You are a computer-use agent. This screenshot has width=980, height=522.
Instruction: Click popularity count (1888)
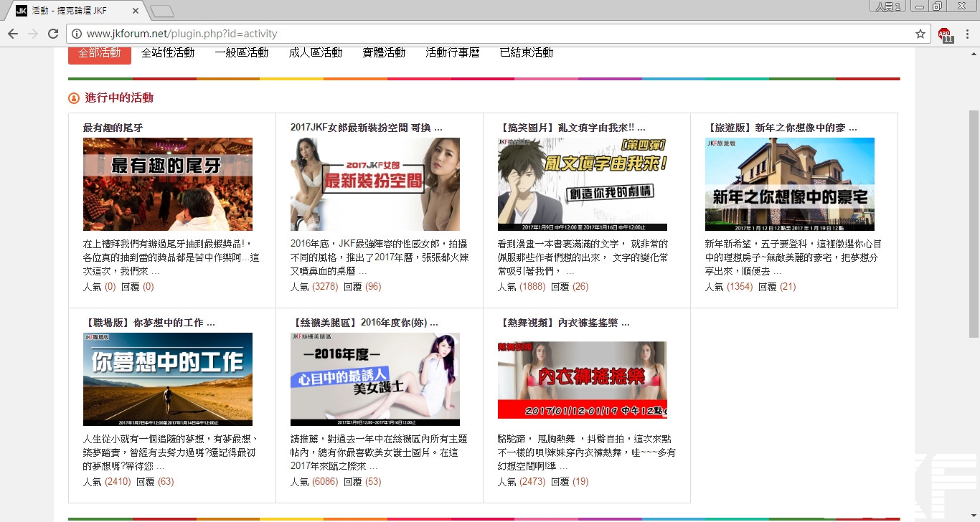point(532,286)
